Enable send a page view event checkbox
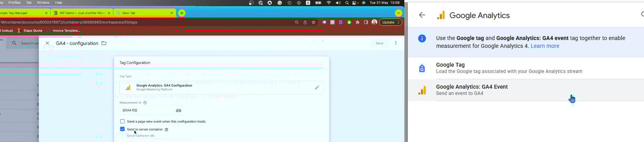The image size is (644, 142). coord(122,122)
